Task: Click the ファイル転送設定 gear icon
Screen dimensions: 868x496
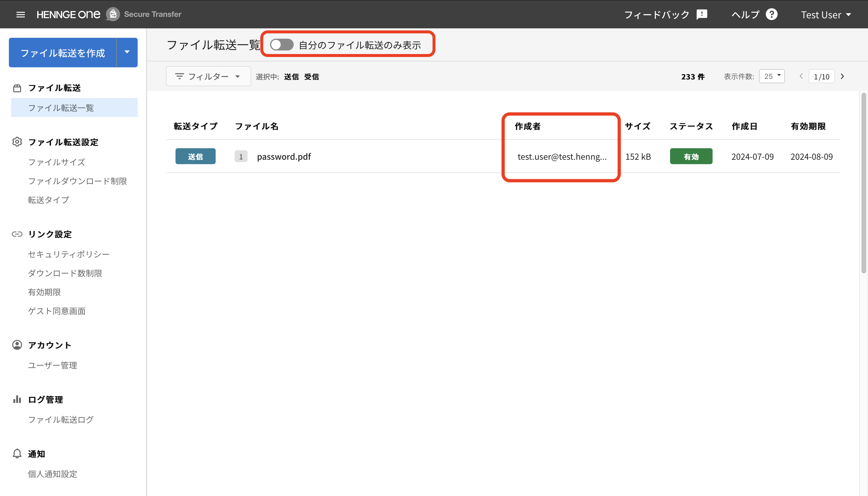Action: coord(17,142)
